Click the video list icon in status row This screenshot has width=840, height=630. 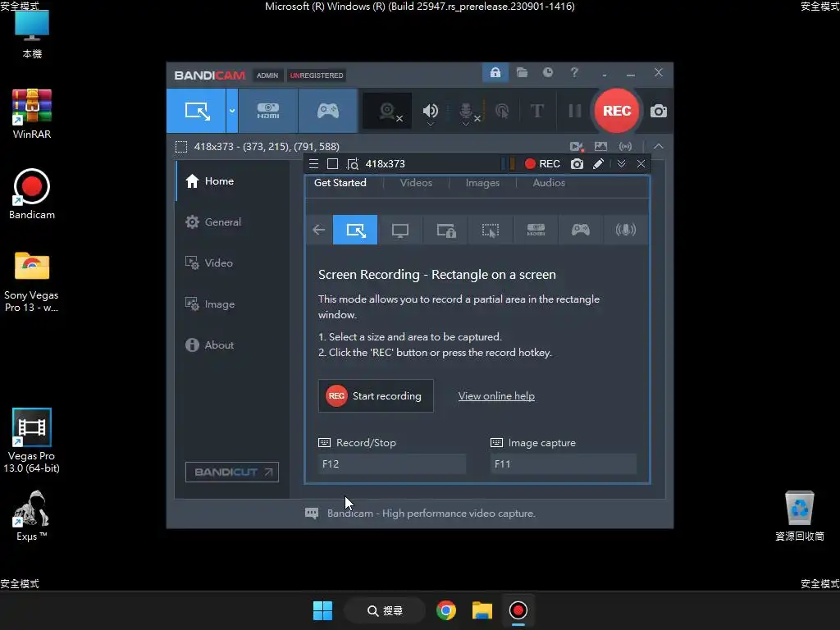[x=577, y=146]
